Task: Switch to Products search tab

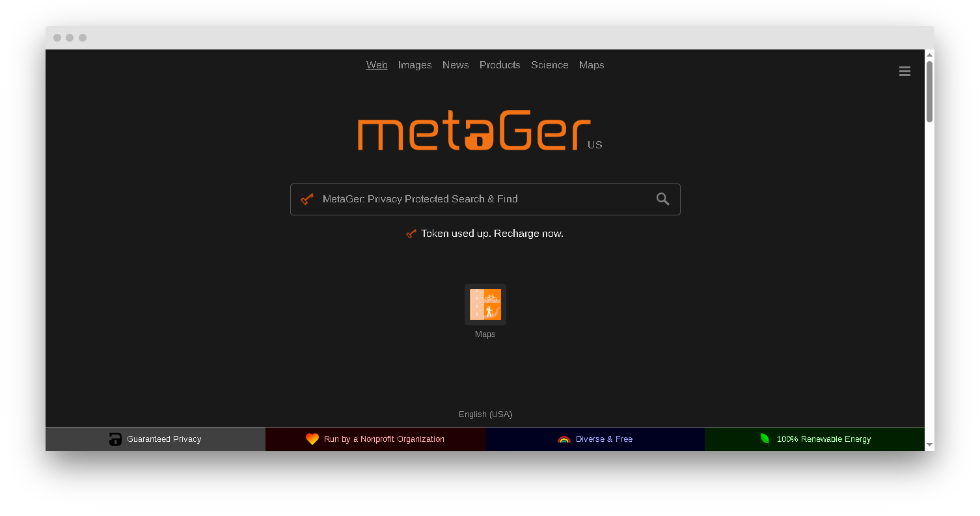Action: 500,65
